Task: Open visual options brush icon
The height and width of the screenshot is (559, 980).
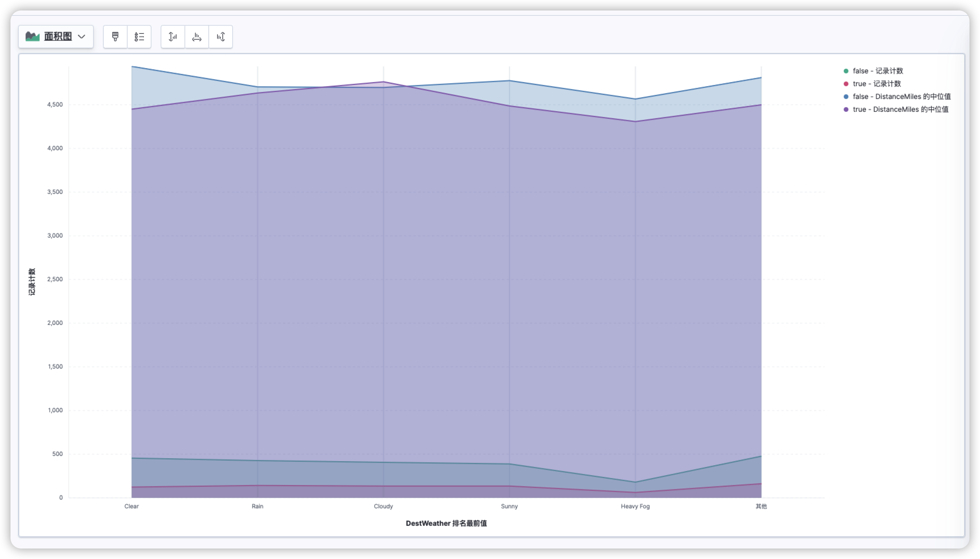Action: pyautogui.click(x=115, y=36)
